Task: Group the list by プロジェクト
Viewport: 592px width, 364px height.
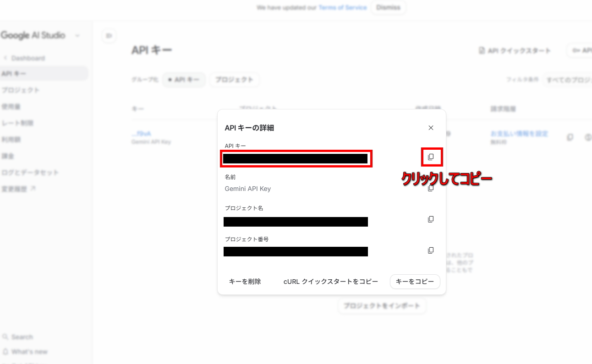Action: [x=235, y=80]
